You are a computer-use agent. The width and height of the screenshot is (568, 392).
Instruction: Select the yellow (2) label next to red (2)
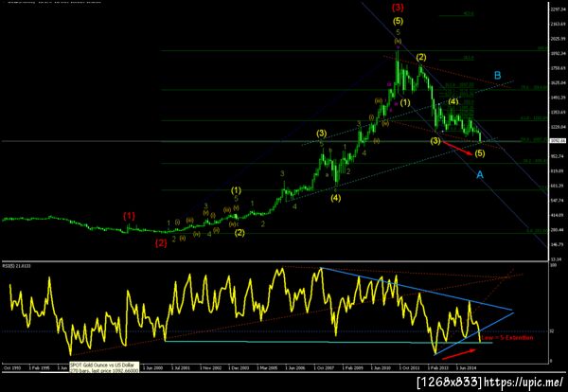pyautogui.click(x=240, y=233)
